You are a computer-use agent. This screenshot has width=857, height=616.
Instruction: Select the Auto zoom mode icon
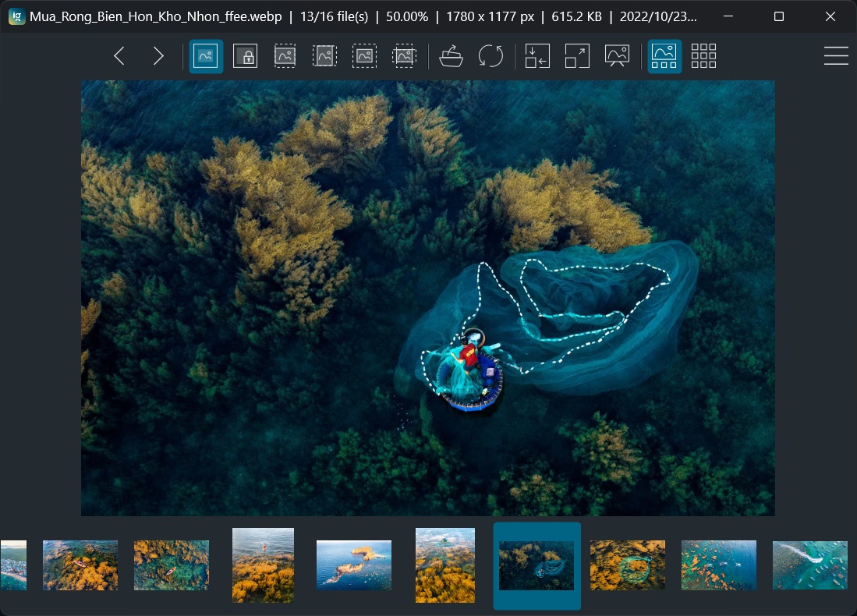tap(206, 55)
